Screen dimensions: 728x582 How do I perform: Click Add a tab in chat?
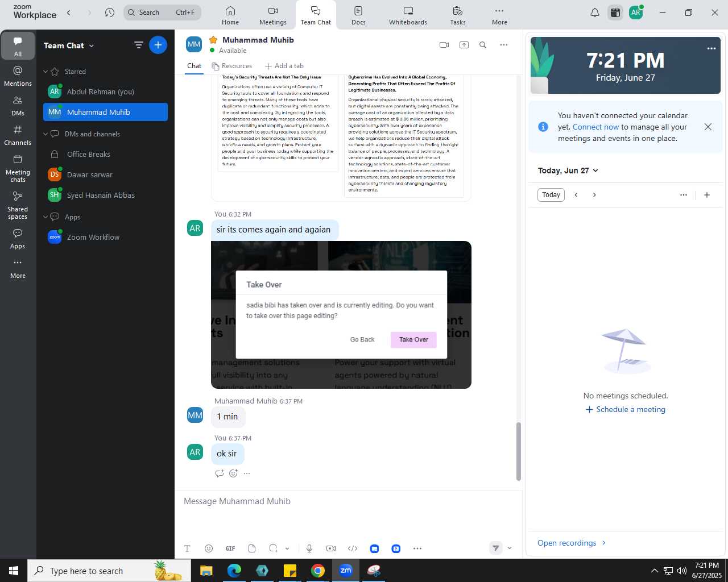[284, 66]
